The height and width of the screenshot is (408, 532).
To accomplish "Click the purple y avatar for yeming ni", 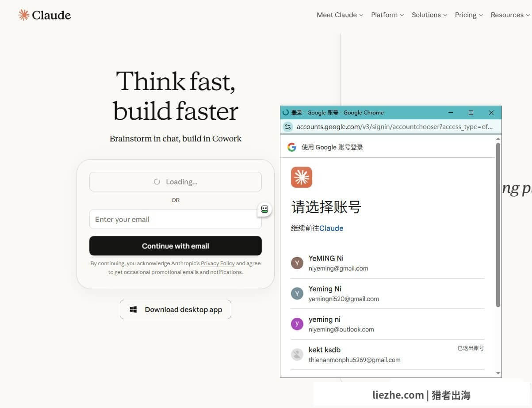I will pos(297,324).
